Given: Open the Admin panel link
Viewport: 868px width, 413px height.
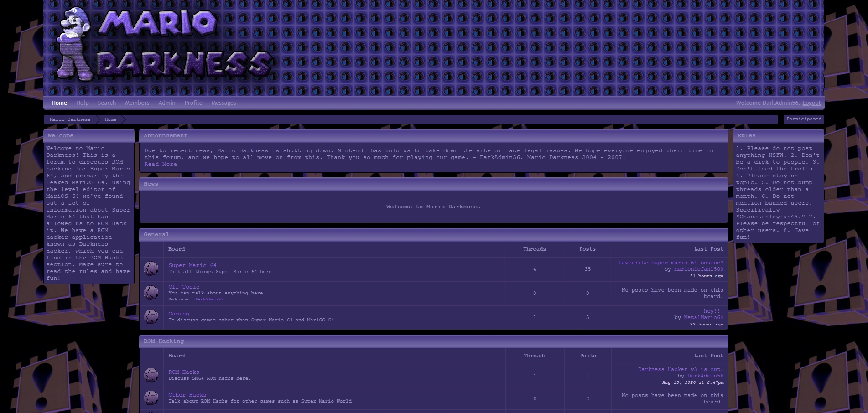Looking at the screenshot, I should (167, 103).
